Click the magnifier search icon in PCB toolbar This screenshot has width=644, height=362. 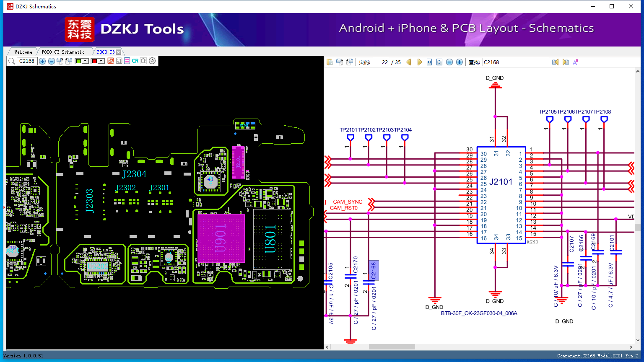tap(12, 61)
